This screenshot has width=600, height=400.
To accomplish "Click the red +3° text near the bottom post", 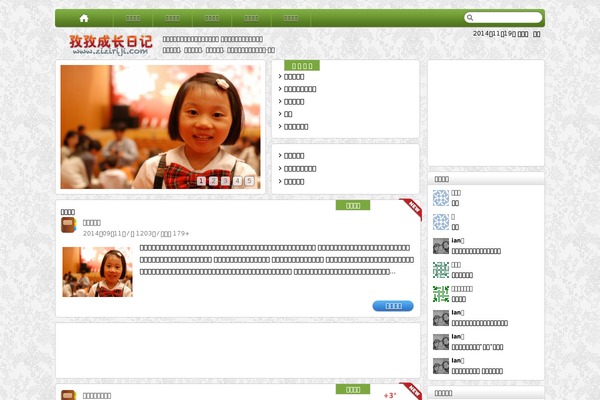I will point(390,395).
